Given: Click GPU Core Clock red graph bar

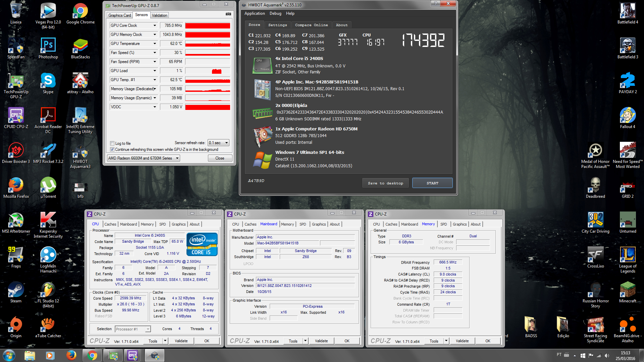Looking at the screenshot, I should (x=208, y=25).
